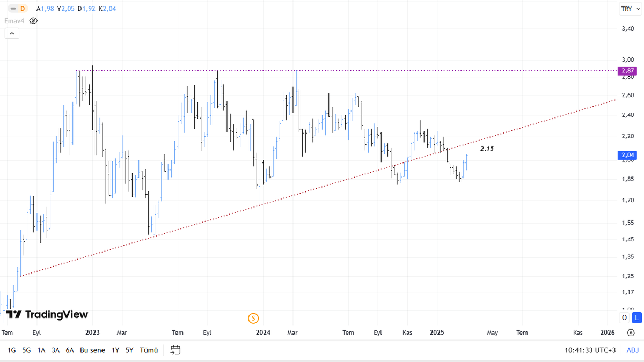Click the opening value A1,98

click(45, 9)
